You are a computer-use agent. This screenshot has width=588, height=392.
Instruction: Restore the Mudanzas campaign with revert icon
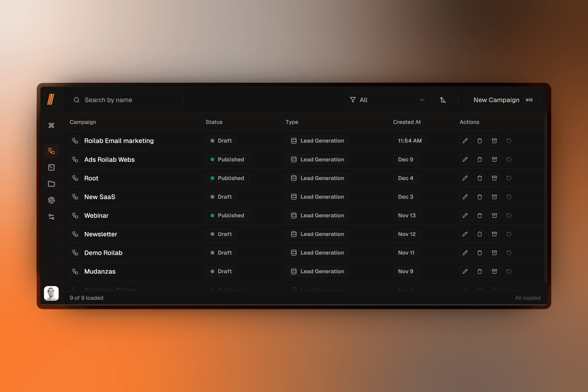(x=509, y=271)
